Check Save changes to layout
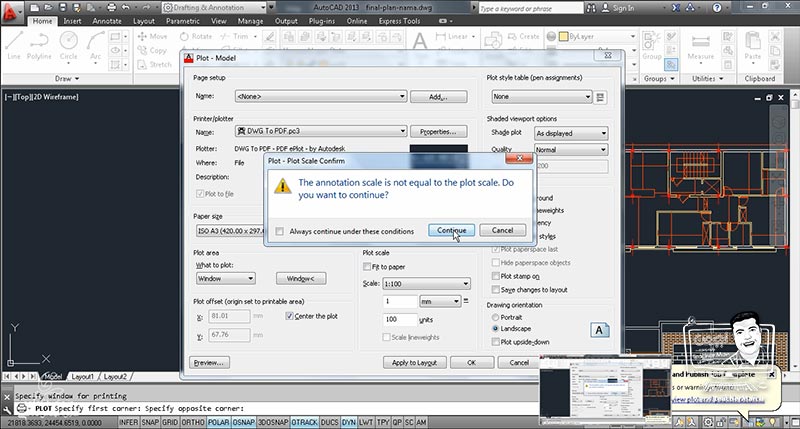Screen dimensions: 800x429 pyautogui.click(x=495, y=290)
